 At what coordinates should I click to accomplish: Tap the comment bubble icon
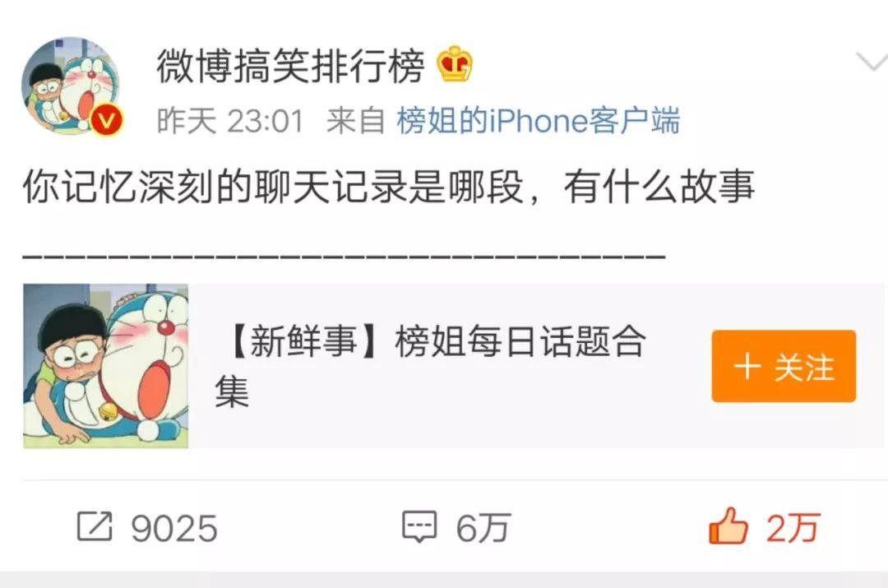click(419, 526)
